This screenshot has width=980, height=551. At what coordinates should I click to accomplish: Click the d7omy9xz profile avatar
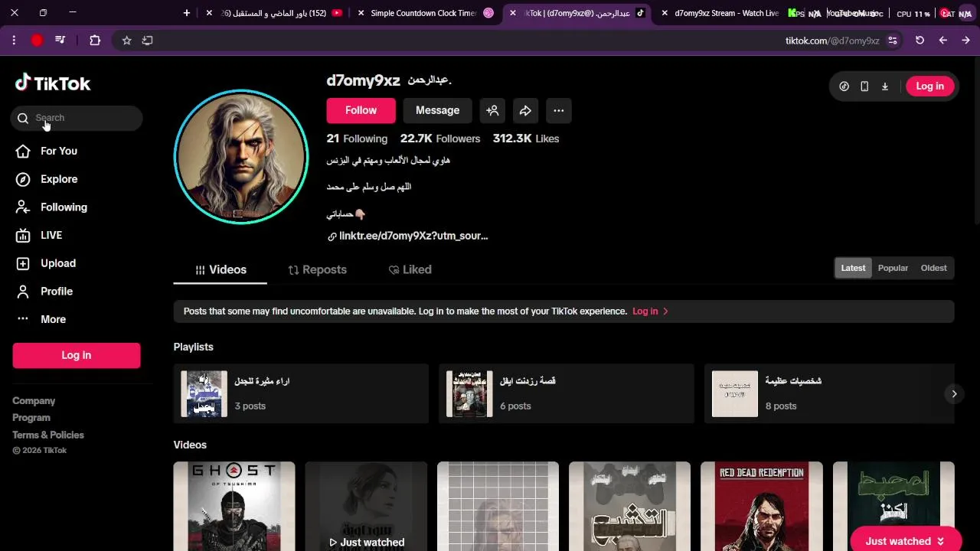[241, 157]
